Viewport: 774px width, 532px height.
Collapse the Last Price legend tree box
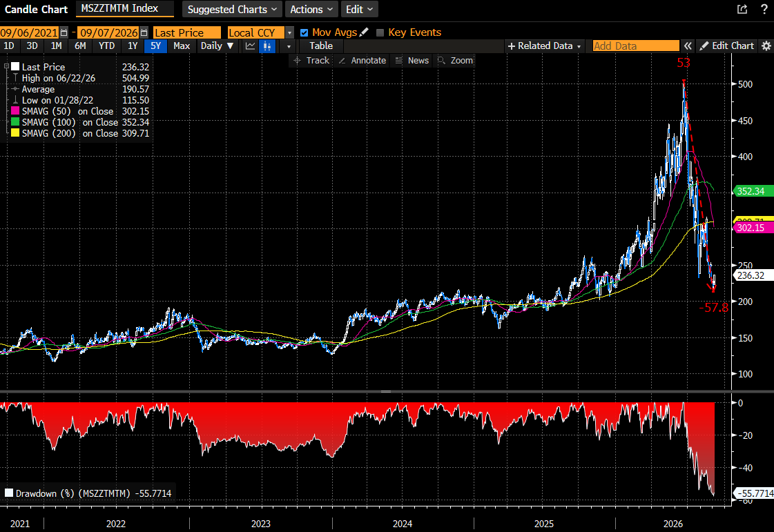point(6,66)
